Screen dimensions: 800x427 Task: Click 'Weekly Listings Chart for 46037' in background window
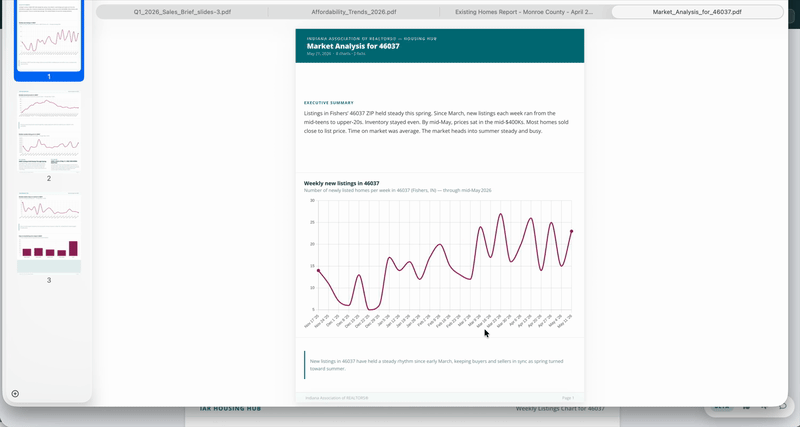point(560,409)
